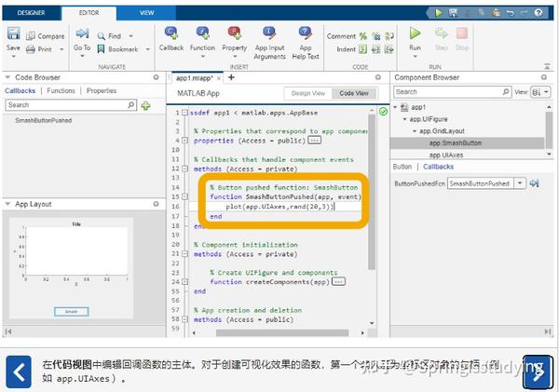Viewport: 559px width, 392px height.
Task: Open the Run dropdown arrow
Action: [x=415, y=56]
